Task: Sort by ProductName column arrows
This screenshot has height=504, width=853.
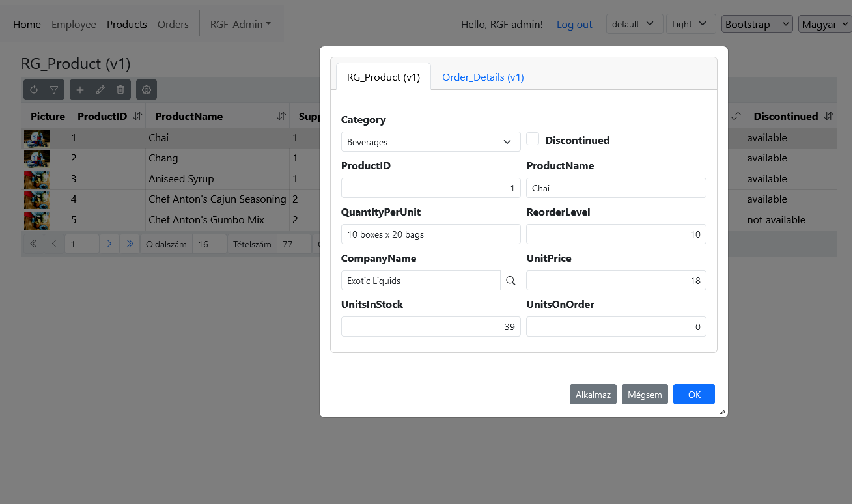Action: pos(281,116)
